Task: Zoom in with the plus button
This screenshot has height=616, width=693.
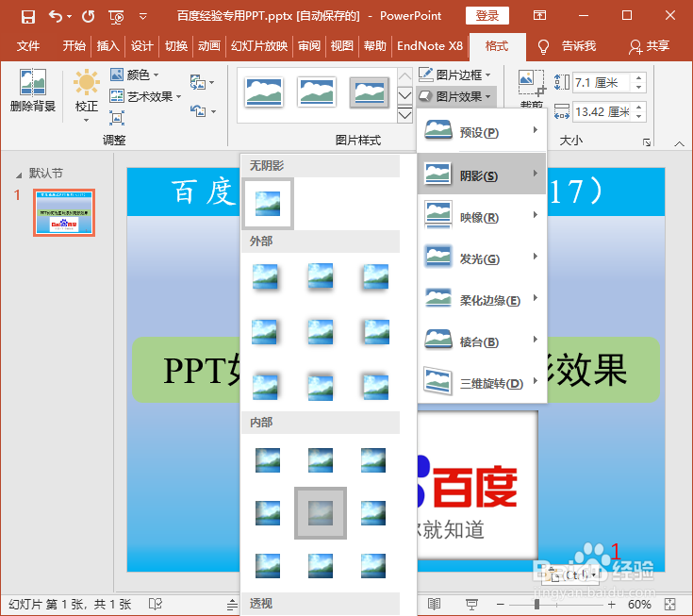Action: point(611,604)
